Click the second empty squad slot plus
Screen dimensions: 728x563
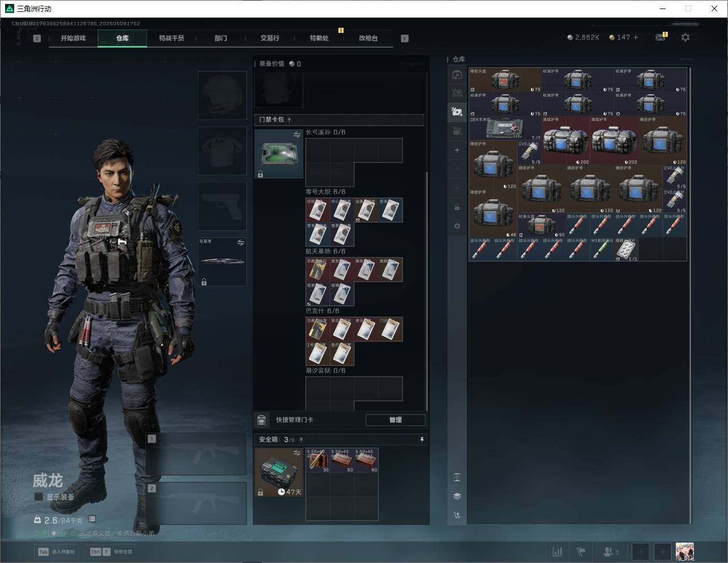click(x=663, y=552)
